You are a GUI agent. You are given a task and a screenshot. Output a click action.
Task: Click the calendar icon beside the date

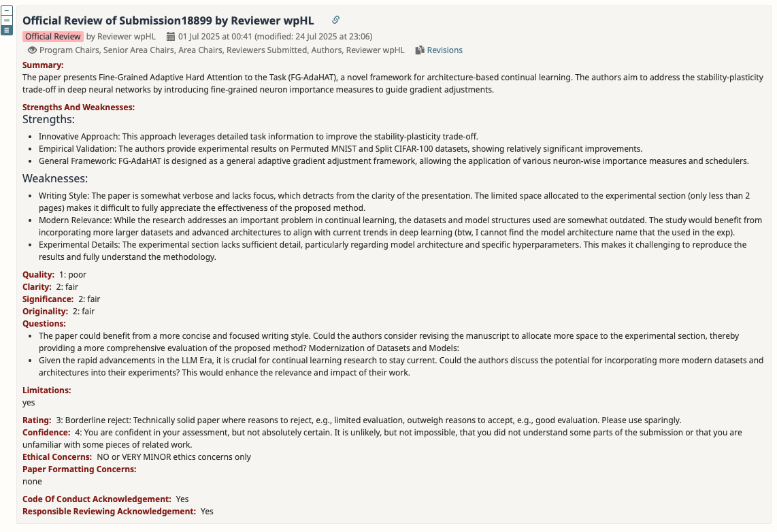tap(171, 37)
